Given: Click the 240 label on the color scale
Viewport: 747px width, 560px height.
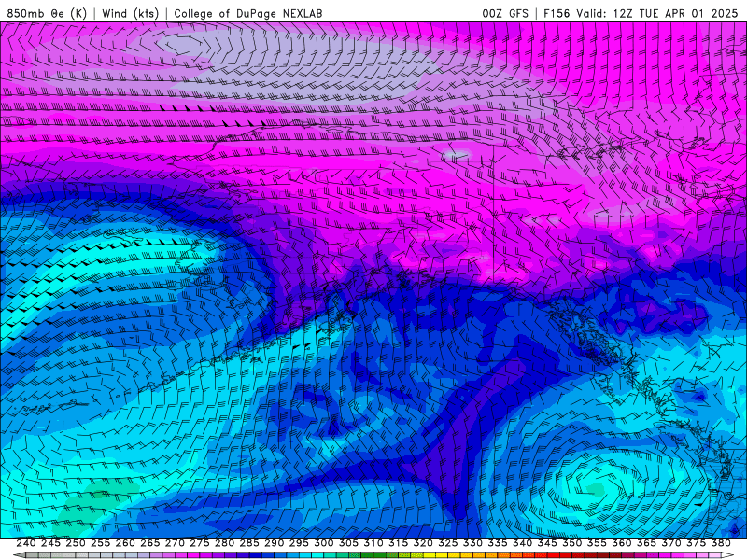Looking at the screenshot, I should click(x=26, y=543).
